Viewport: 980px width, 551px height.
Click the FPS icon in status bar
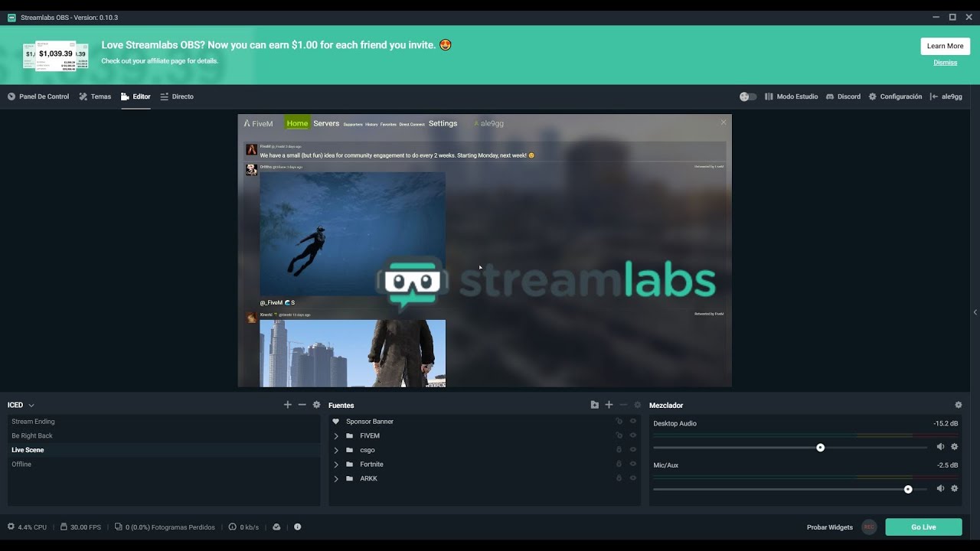pyautogui.click(x=64, y=527)
